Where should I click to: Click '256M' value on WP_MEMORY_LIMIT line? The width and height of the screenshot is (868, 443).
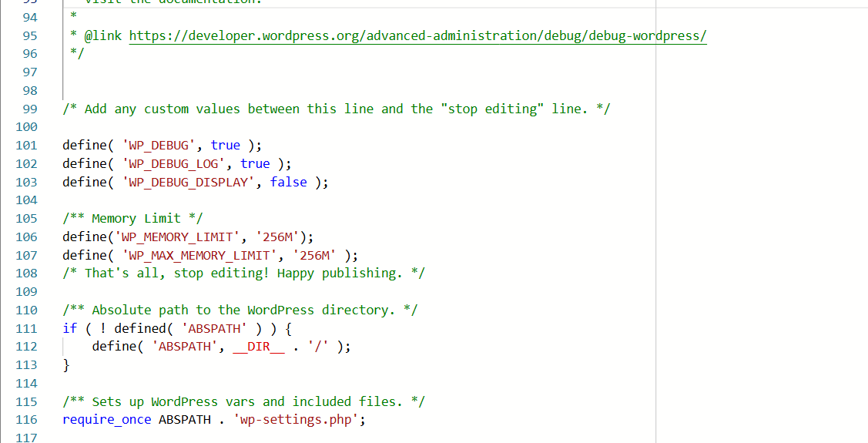coord(277,237)
